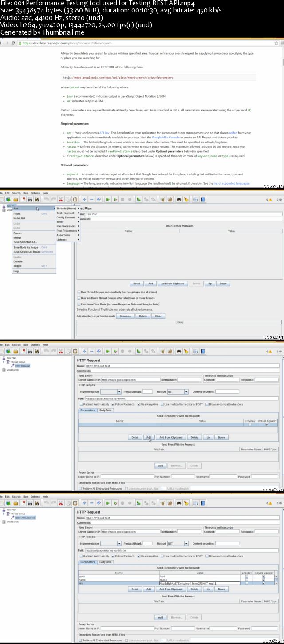Click Detail button in third frame parameters
Screen dimensions: 284x644
[135, 437]
